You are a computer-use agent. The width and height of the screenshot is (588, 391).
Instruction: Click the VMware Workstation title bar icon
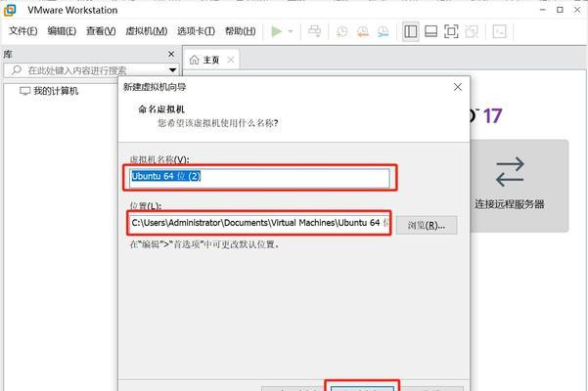click(x=10, y=10)
